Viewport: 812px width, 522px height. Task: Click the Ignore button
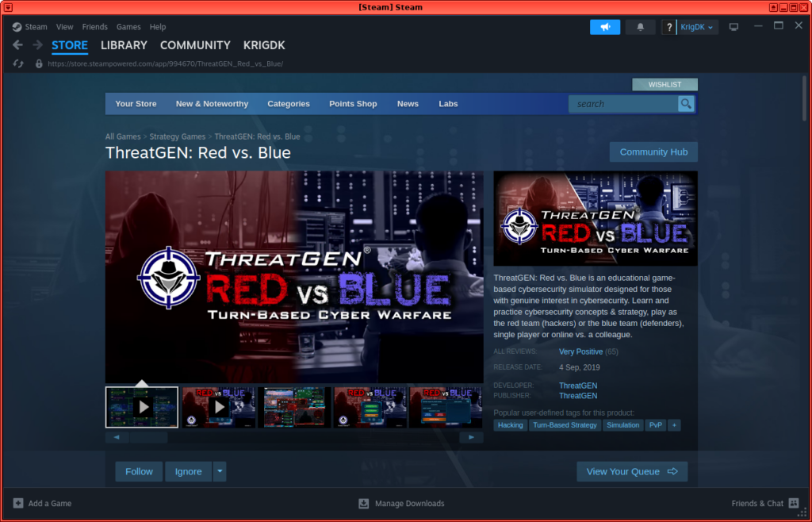(189, 471)
